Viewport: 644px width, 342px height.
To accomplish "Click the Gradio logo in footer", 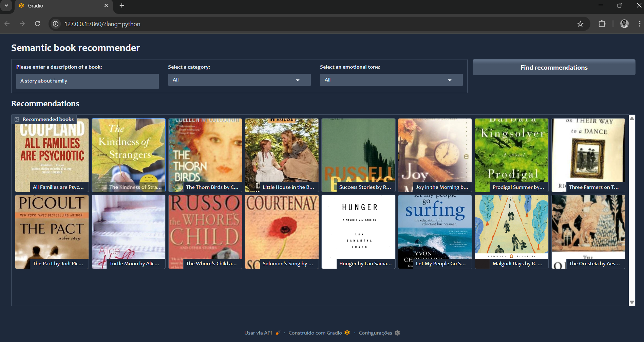I will 347,332.
